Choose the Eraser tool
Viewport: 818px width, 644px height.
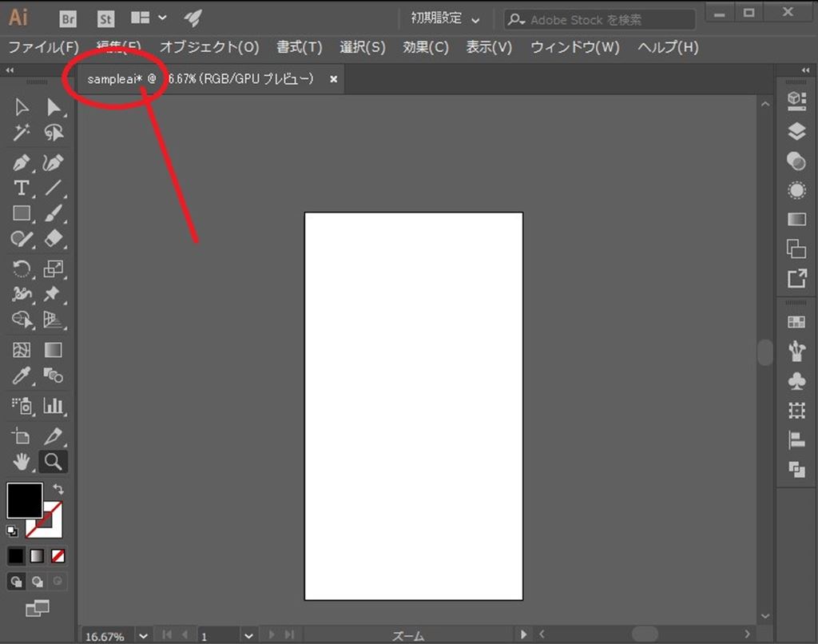[54, 238]
